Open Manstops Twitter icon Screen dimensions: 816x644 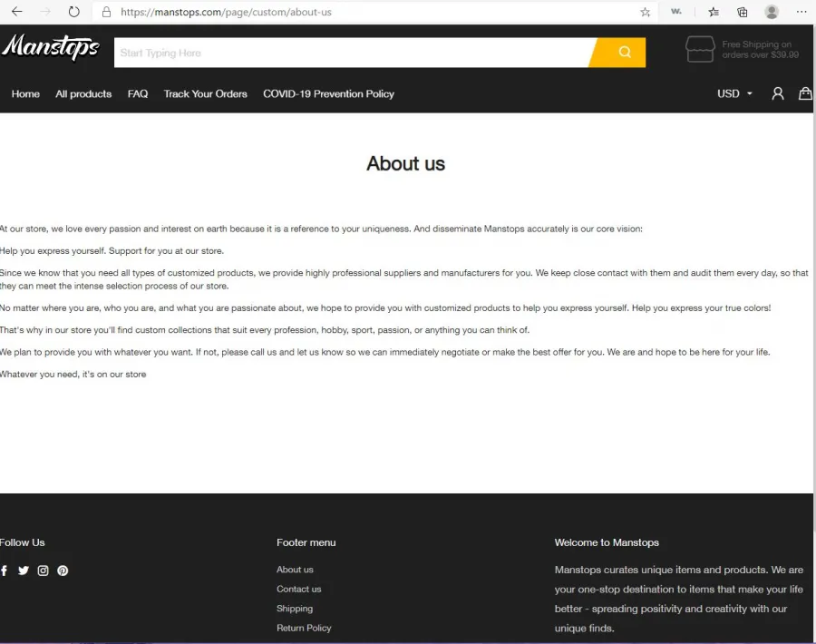[x=24, y=571]
